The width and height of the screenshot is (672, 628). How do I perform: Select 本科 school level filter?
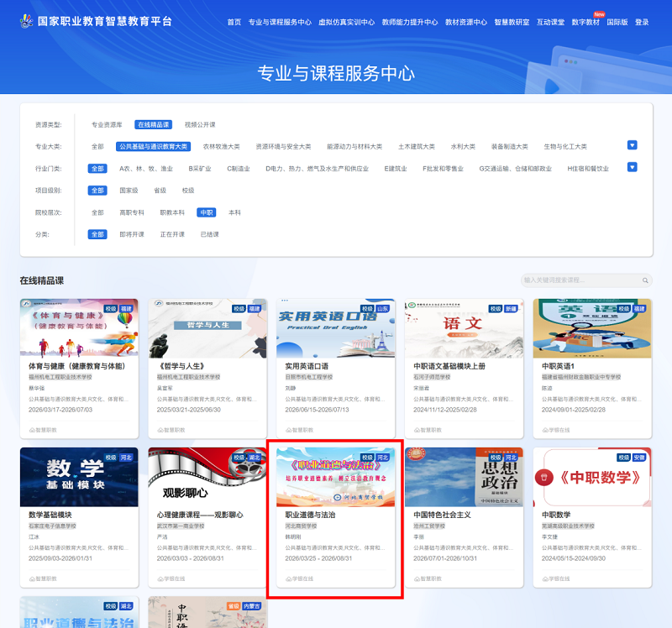(x=234, y=213)
